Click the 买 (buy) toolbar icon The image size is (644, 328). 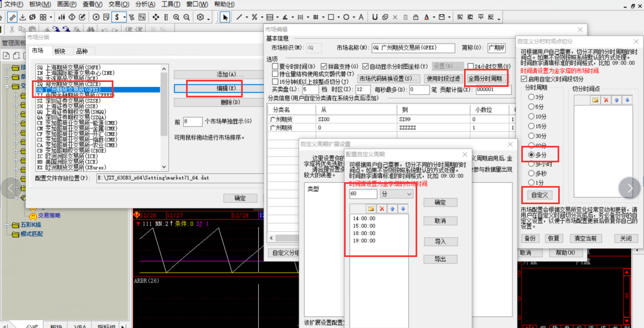(461, 18)
